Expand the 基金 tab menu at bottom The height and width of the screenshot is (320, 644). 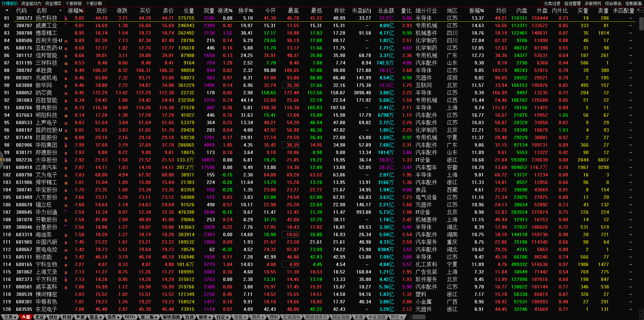pyautogui.click(x=96, y=317)
